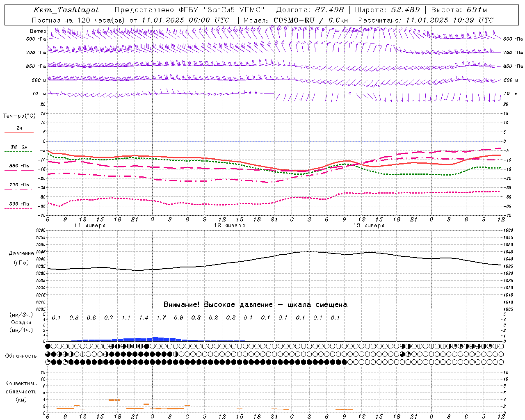Viewport: 525px width, 420px height.
Task: Click the 'Высота: 691м' elevation text
Action: pyautogui.click(x=459, y=10)
